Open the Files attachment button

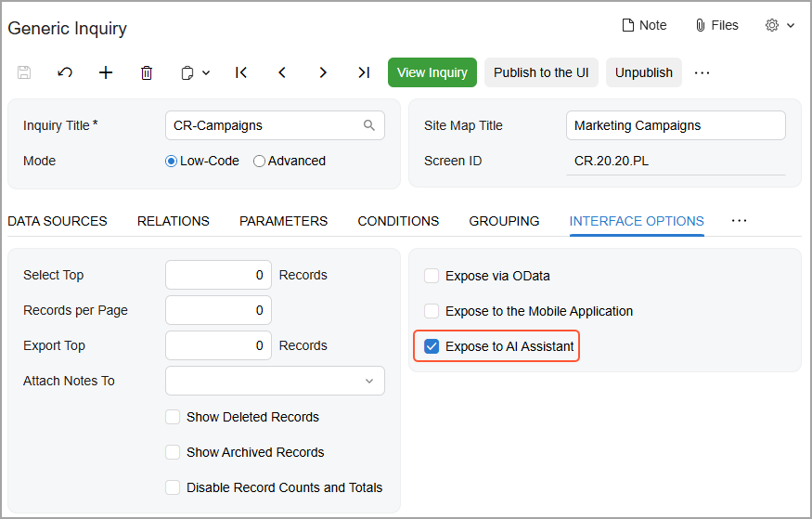[716, 25]
